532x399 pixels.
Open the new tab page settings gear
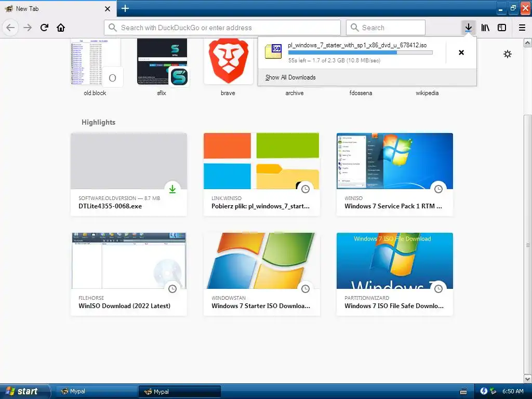pos(507,54)
